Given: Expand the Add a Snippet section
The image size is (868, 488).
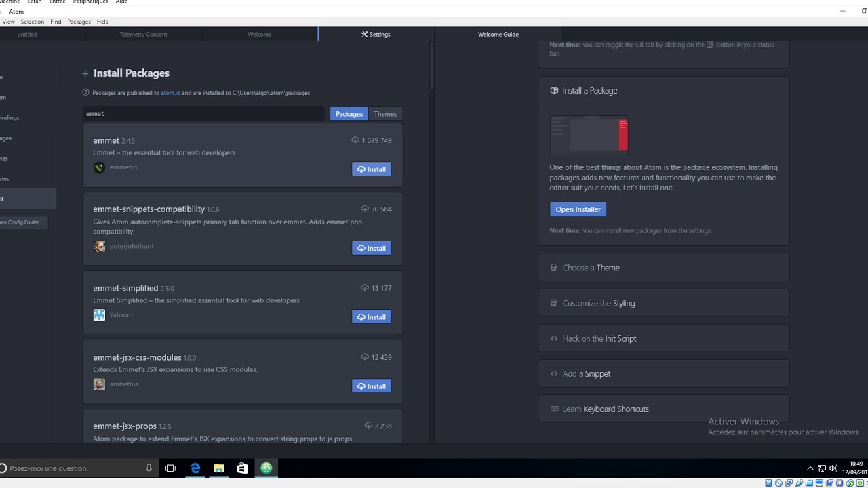Looking at the screenshot, I should pos(664,373).
